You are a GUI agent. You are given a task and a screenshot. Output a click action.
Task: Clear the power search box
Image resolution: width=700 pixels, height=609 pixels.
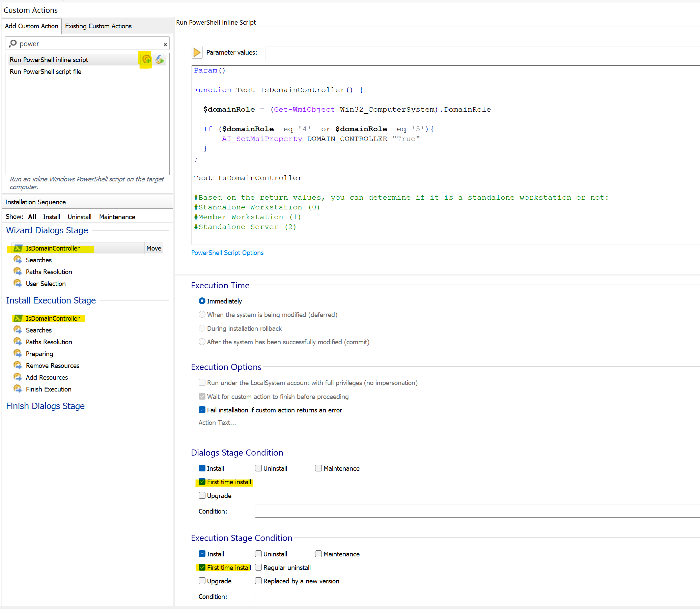pos(165,45)
